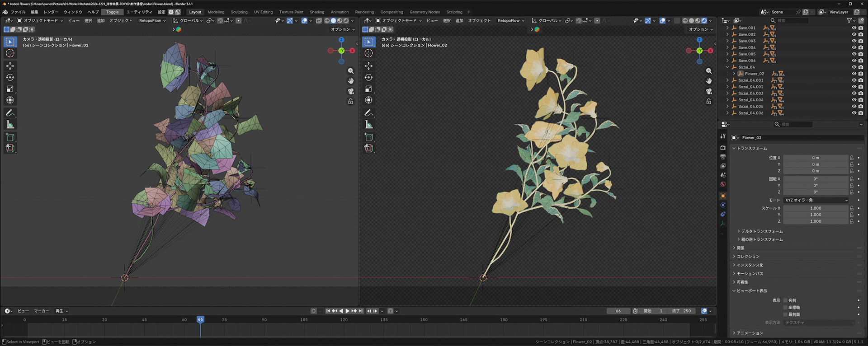868x346 pixels.
Task: Select the Cursor tool in right viewport
Action: [369, 53]
